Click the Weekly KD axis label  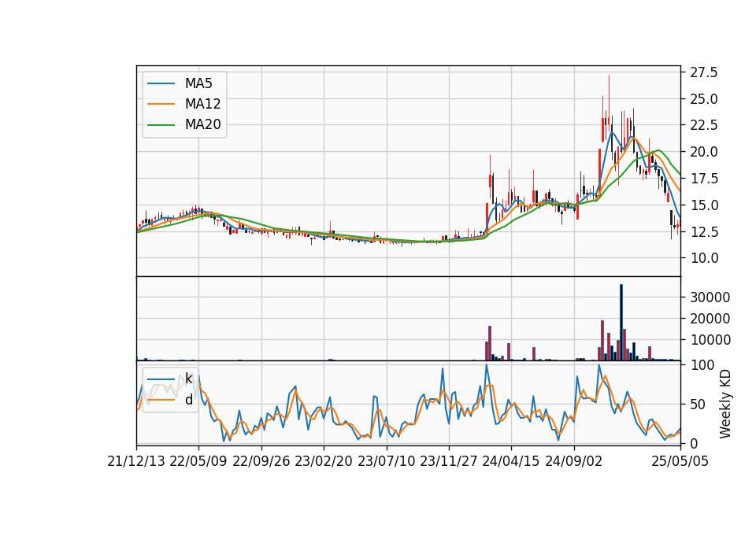724,404
